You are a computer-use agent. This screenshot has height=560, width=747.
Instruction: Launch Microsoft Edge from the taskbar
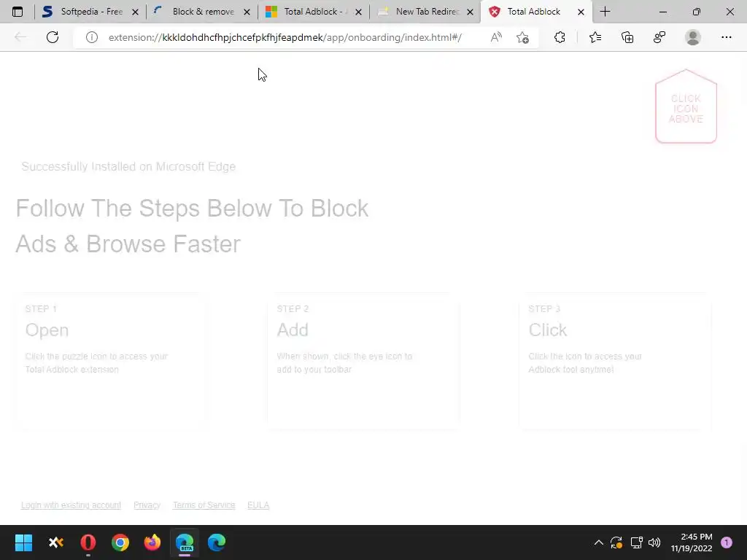pyautogui.click(x=217, y=542)
